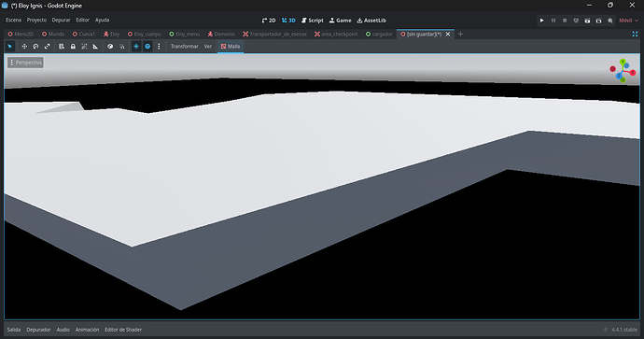The image size is (644, 339).
Task: Open the Depurador bottom panel
Action: coord(38,330)
